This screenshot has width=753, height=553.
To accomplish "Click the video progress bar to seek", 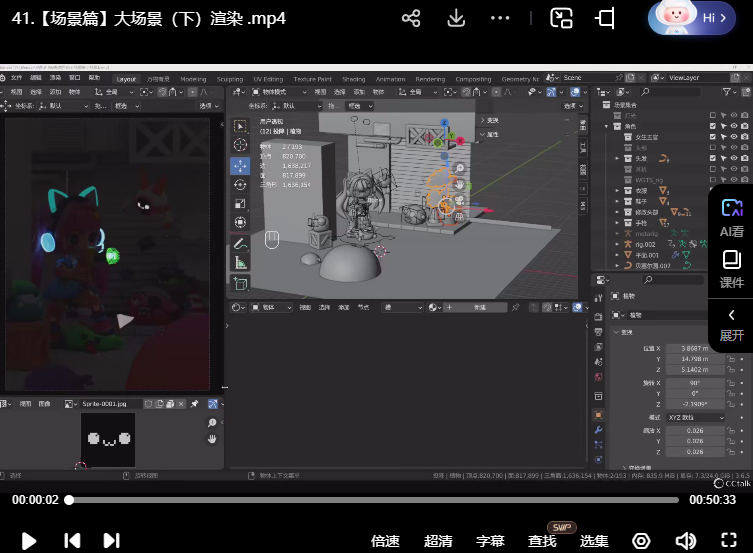I will 372,500.
